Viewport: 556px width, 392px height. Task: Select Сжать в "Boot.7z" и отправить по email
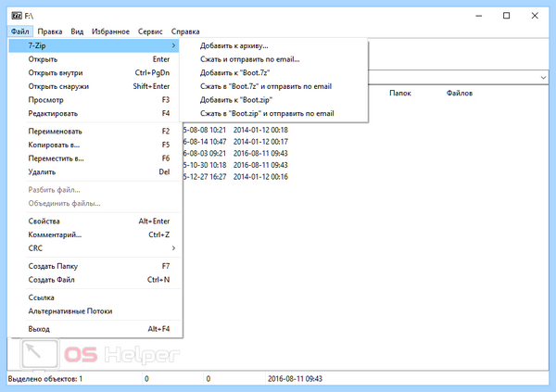coord(273,86)
